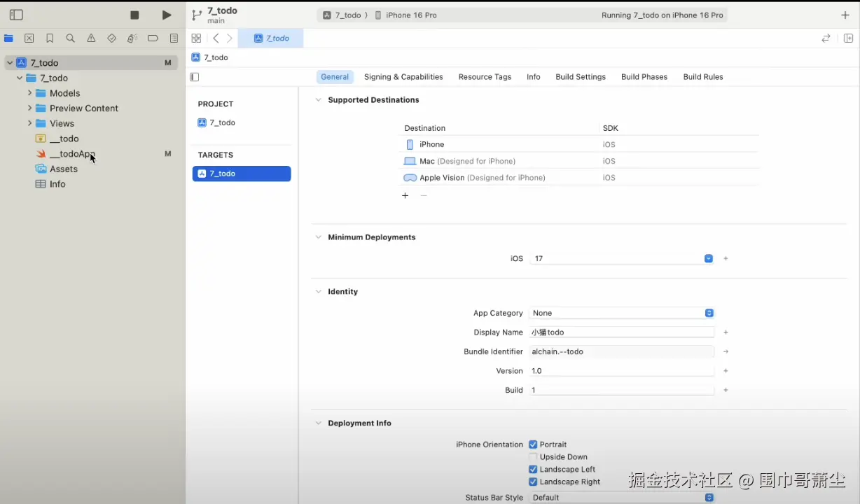Click the code review arrows icon
This screenshot has width=860, height=504.
pyautogui.click(x=826, y=38)
